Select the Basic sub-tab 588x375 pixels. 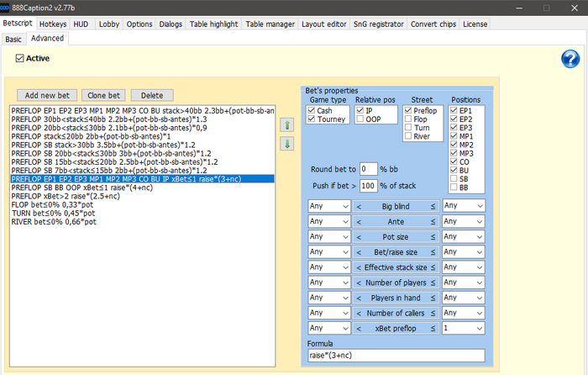pos(13,39)
